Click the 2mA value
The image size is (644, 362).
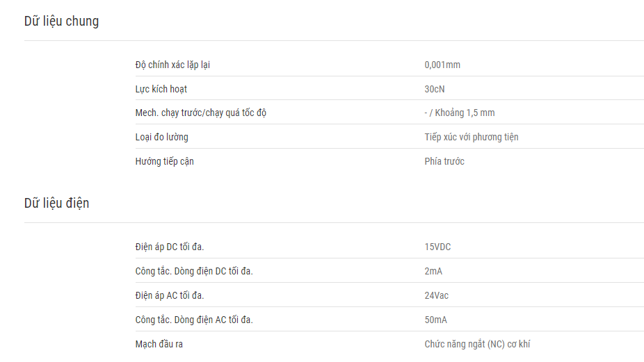point(433,271)
